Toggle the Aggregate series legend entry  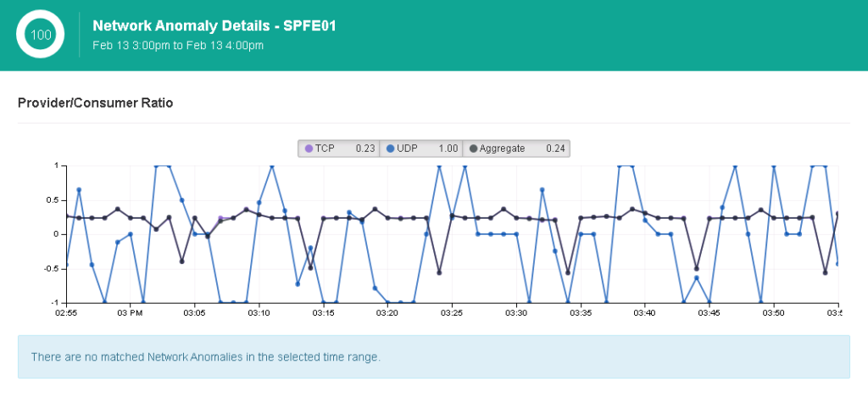[x=516, y=149]
